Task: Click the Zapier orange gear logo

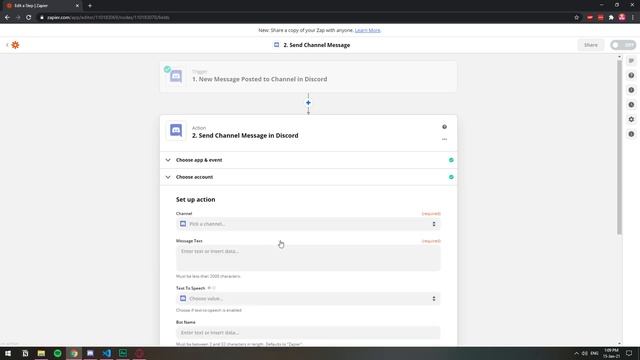Action: 15,45
